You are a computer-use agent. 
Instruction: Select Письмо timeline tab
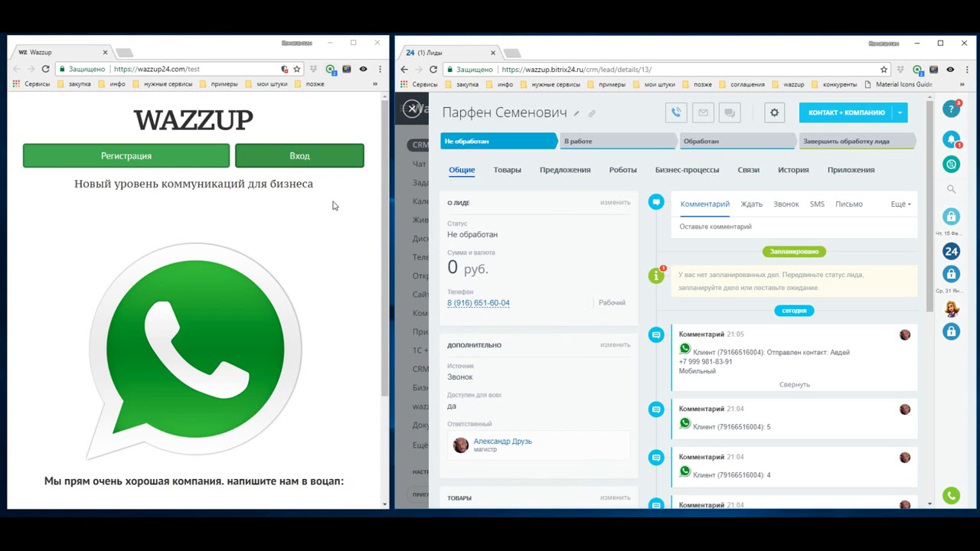849,204
